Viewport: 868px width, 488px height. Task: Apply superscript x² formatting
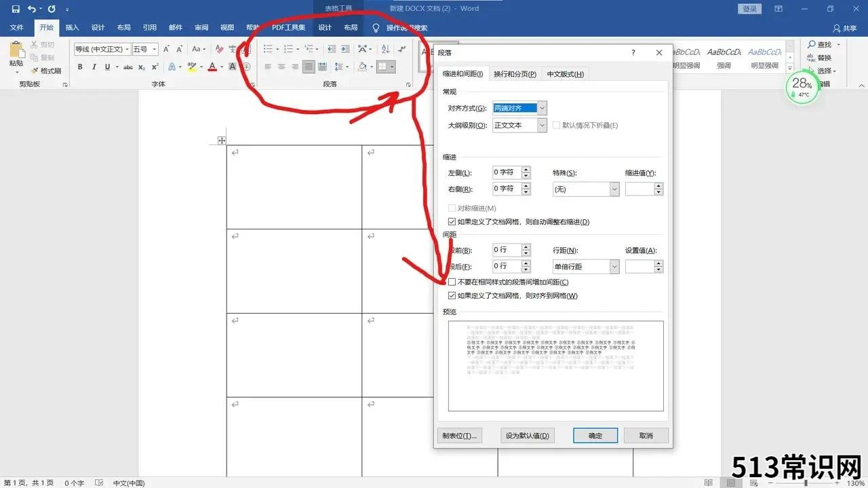point(155,67)
